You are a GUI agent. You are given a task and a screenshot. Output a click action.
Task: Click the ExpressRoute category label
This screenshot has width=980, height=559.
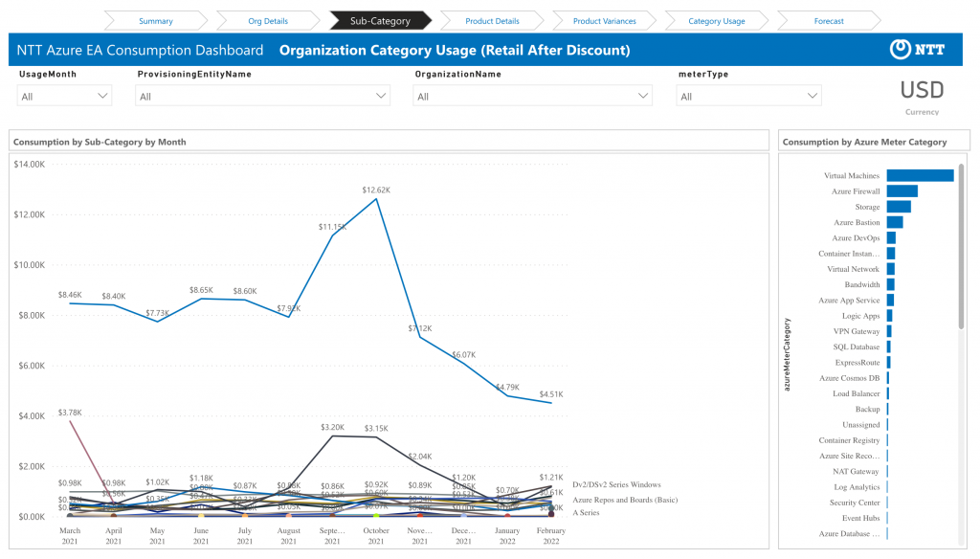tap(857, 363)
